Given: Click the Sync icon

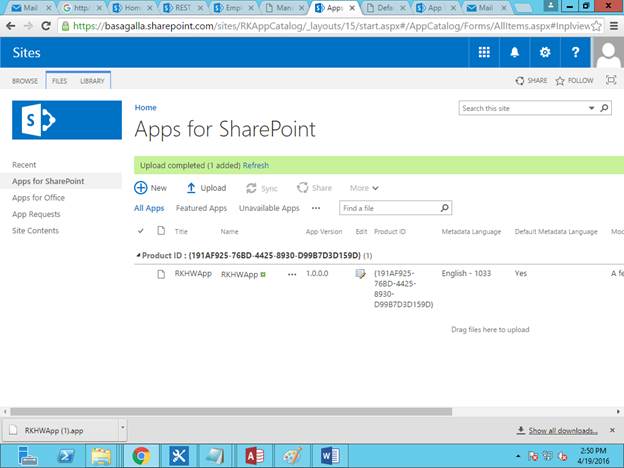Looking at the screenshot, I should [x=251, y=188].
